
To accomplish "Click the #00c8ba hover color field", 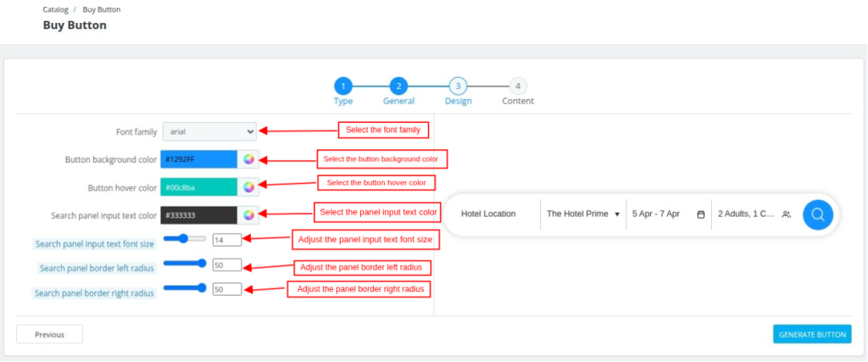I will (199, 187).
